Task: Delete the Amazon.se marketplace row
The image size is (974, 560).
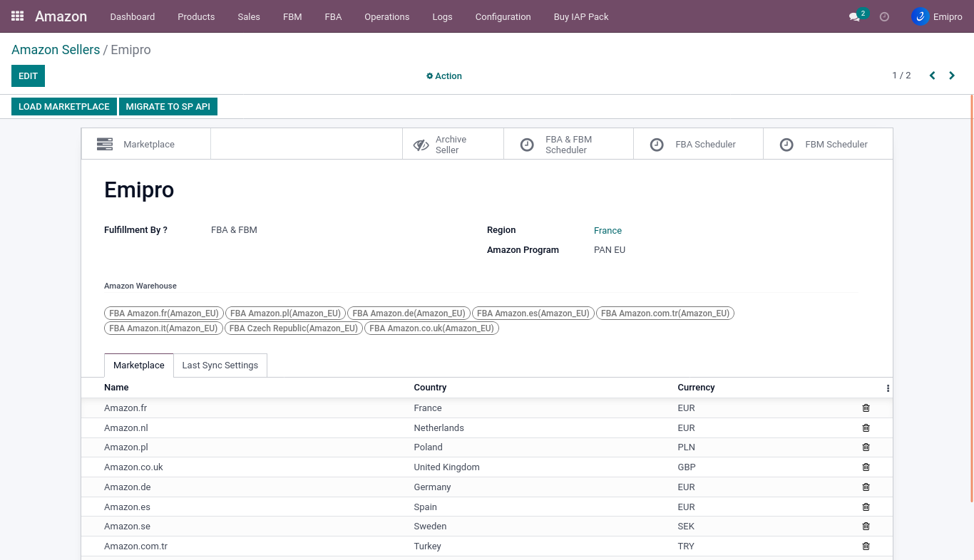Action: [866, 527]
